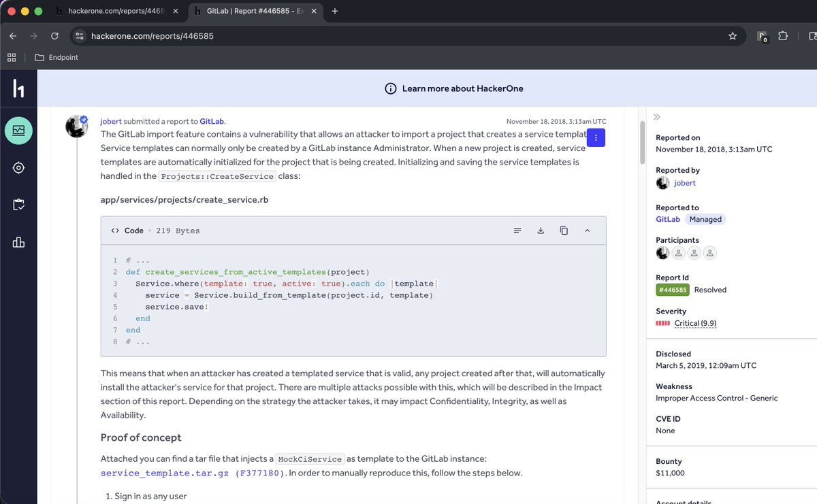Open the bar chart icon in the left sidebar

pyautogui.click(x=18, y=242)
